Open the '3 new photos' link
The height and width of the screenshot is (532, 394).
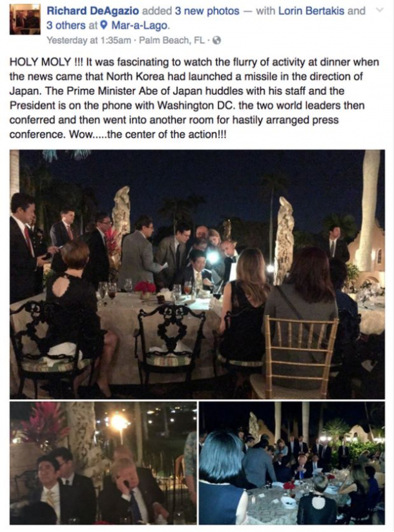click(207, 11)
